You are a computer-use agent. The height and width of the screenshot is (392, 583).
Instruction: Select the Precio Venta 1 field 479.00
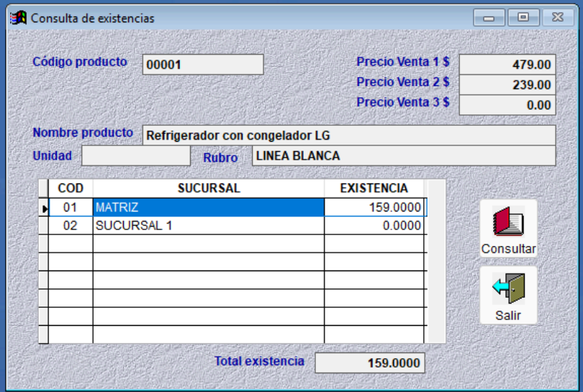point(507,64)
